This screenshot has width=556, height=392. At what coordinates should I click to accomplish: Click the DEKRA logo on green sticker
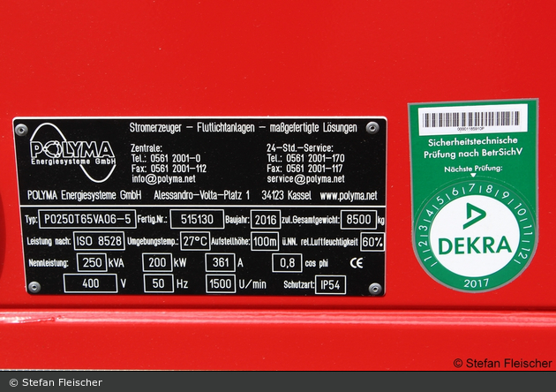[475, 230]
